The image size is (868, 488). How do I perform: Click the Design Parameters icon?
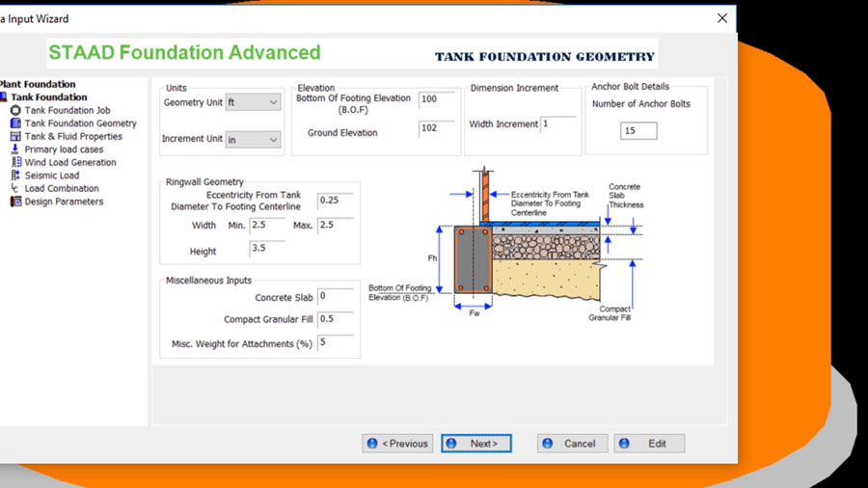[x=15, y=202]
